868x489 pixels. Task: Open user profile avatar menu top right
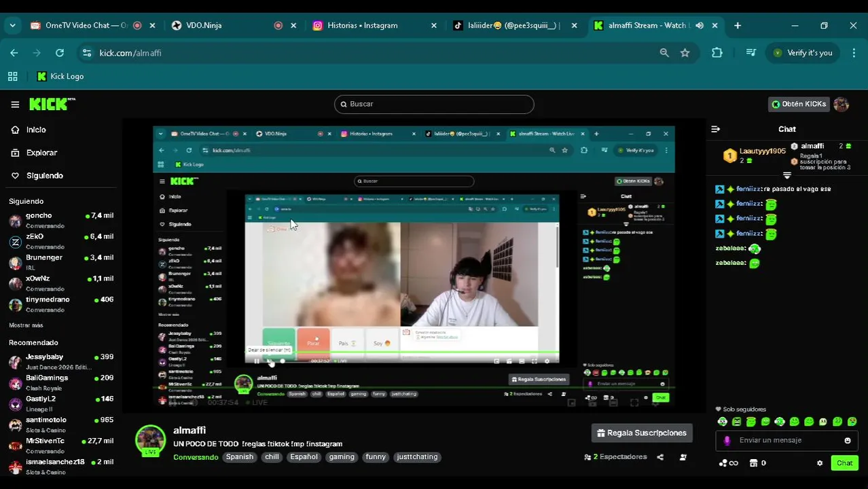coord(841,104)
